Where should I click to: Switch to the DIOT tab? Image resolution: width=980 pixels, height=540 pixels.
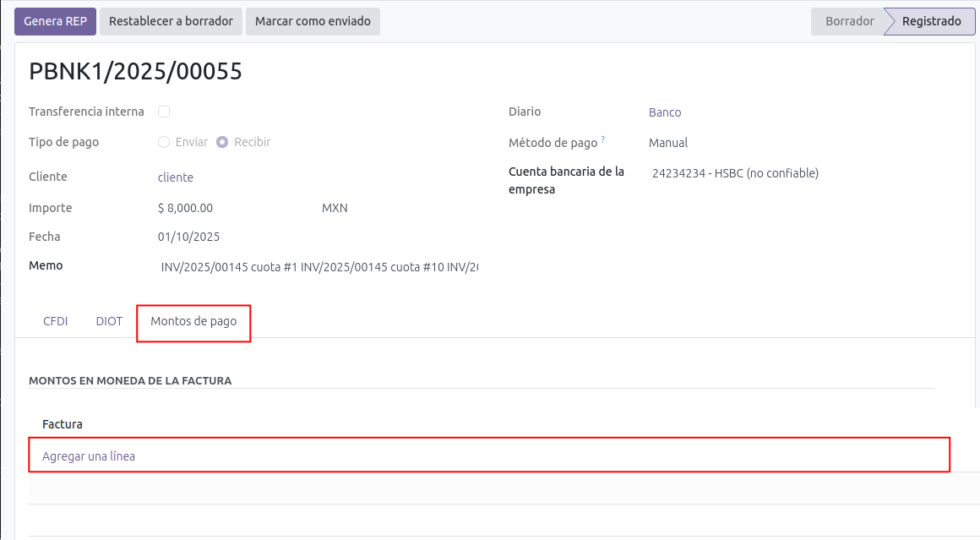pyautogui.click(x=109, y=321)
